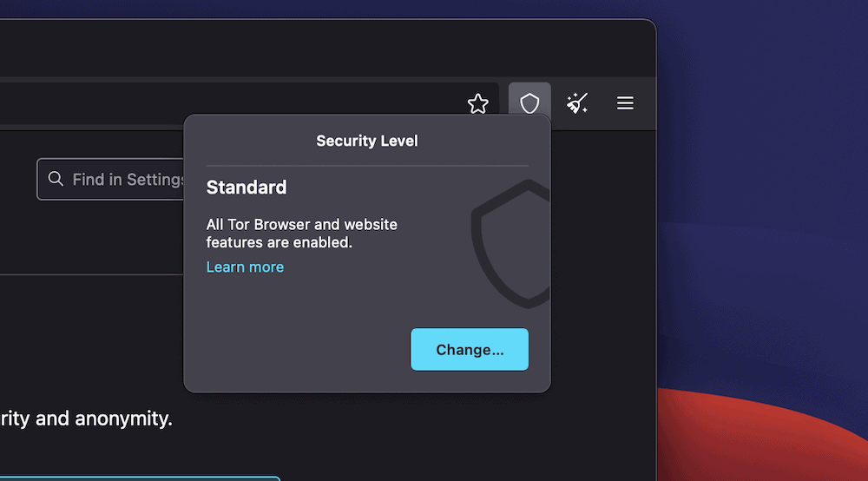The width and height of the screenshot is (868, 481).
Task: Click the horizontal separator in settings page
Action: pyautogui.click(x=87, y=274)
